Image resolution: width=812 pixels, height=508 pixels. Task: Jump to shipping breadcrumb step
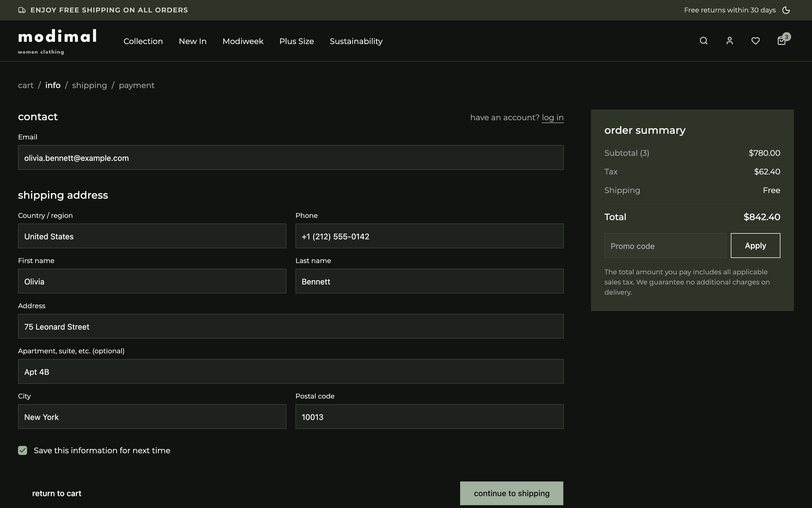90,85
